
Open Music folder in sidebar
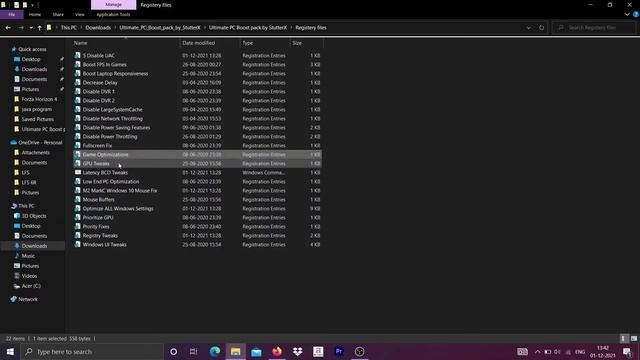pyautogui.click(x=28, y=256)
